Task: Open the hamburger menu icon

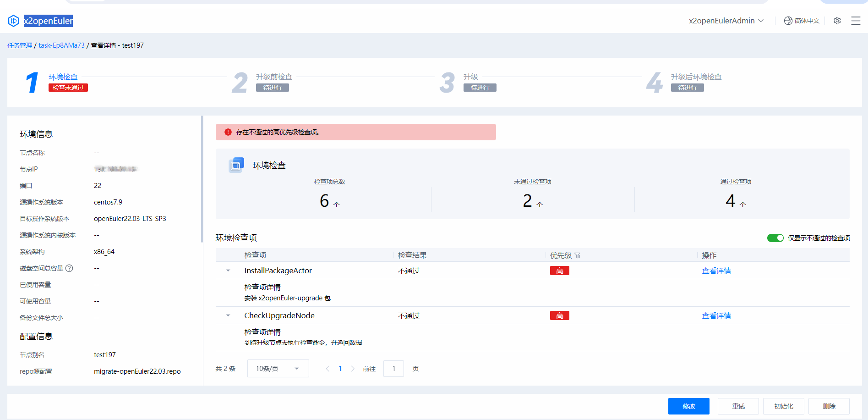Action: pos(855,21)
